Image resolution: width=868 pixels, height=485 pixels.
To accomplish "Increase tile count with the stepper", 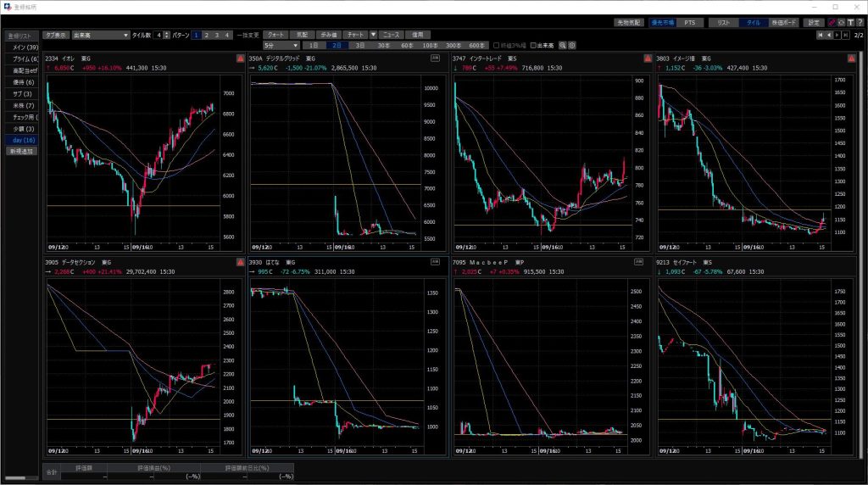I will [164, 33].
